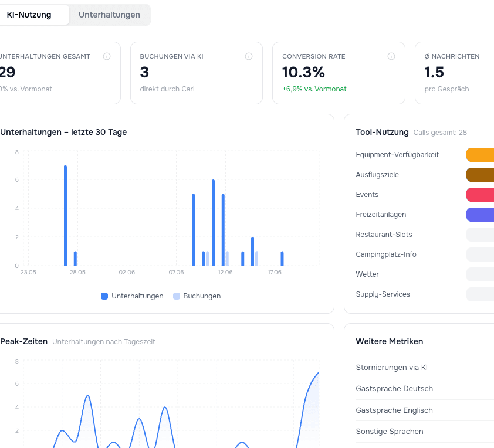
Task: Select the Gastsprache Deutsch metric row
Action: tap(425, 389)
